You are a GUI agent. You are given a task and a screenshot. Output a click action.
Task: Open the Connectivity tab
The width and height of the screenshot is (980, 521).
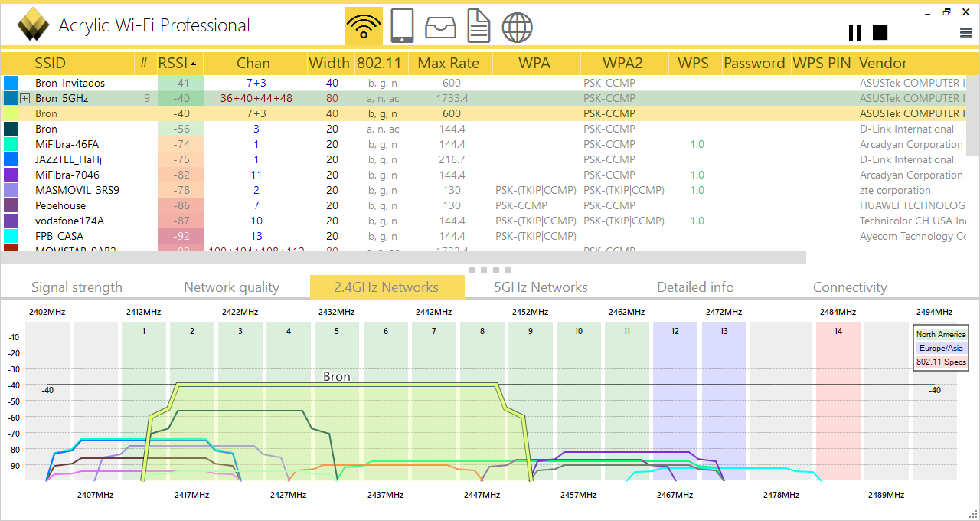[x=850, y=287]
